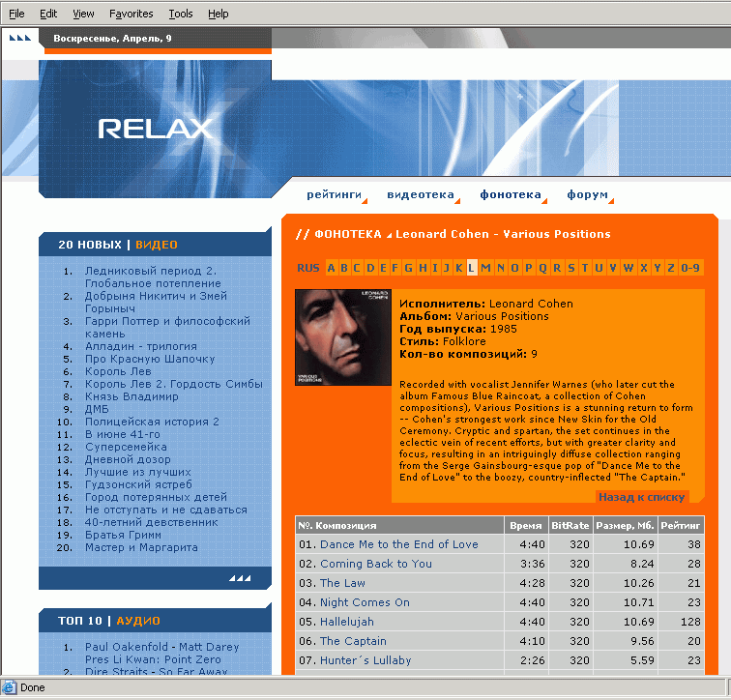Screen dimensions: 731x700
Task: Open the Tools menu
Action: pyautogui.click(x=180, y=14)
